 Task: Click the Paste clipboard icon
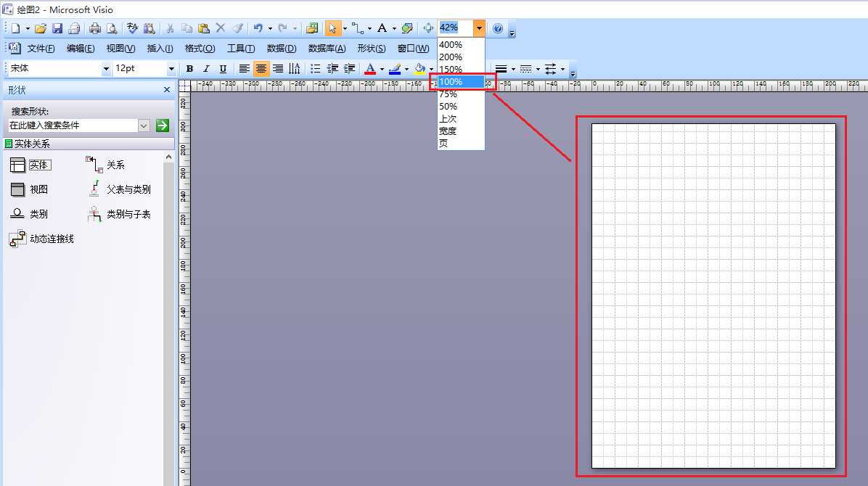click(204, 28)
